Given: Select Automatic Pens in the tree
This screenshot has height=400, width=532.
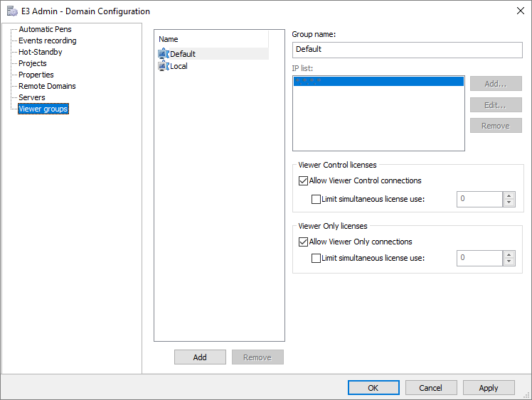Looking at the screenshot, I should (45, 29).
